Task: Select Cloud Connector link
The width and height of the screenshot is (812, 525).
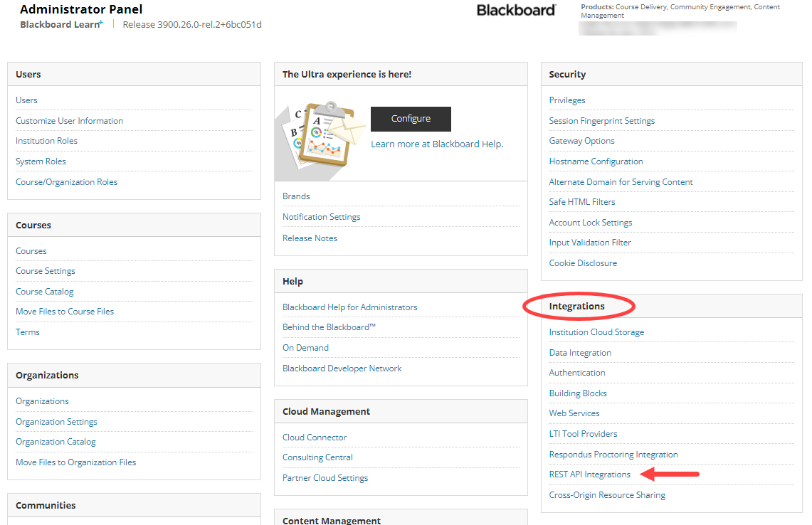Action: (315, 437)
